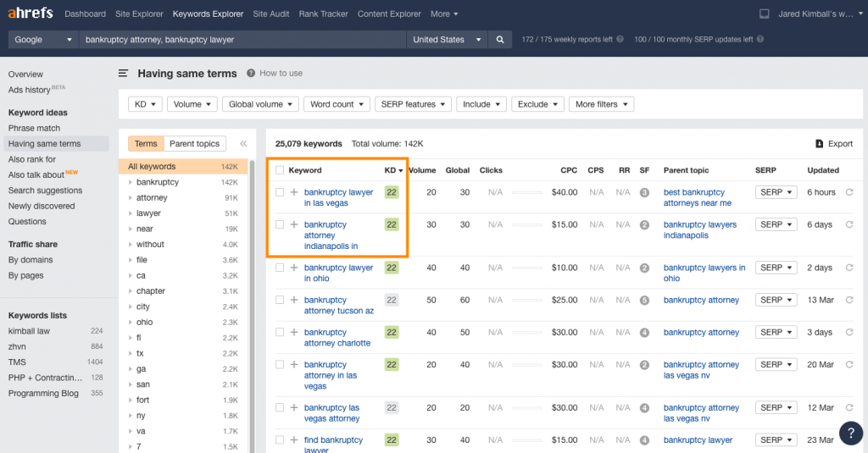
Task: Check the bankruptcy attorney indianapolis in row
Action: pos(280,224)
